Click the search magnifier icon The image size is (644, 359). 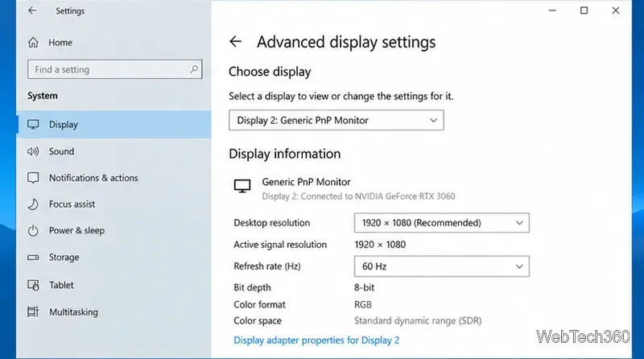194,69
